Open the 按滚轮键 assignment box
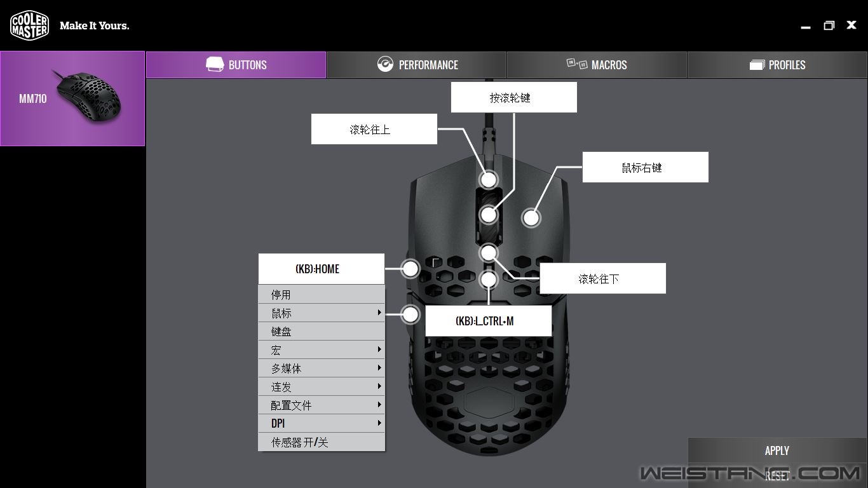This screenshot has width=868, height=488. coord(514,97)
